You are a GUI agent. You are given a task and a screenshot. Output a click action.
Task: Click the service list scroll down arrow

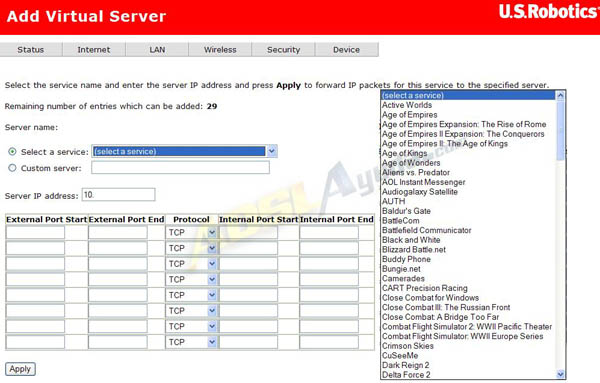(x=561, y=374)
